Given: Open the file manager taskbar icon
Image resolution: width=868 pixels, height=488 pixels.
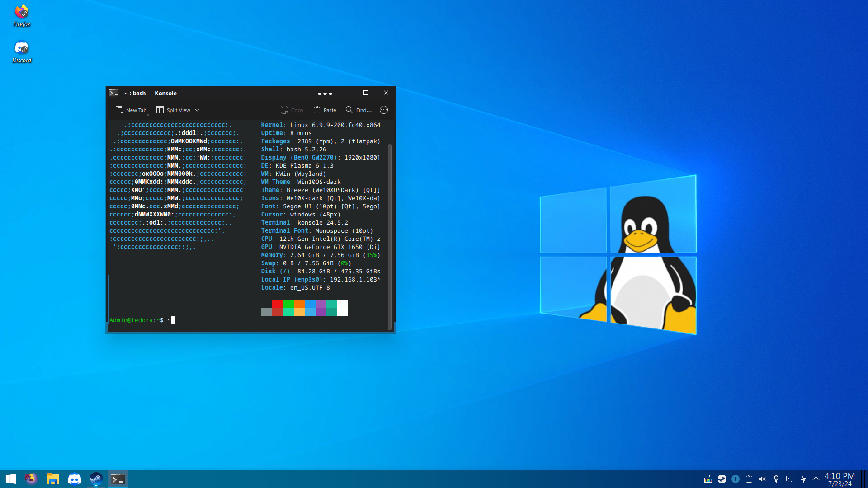Looking at the screenshot, I should pos(53,479).
